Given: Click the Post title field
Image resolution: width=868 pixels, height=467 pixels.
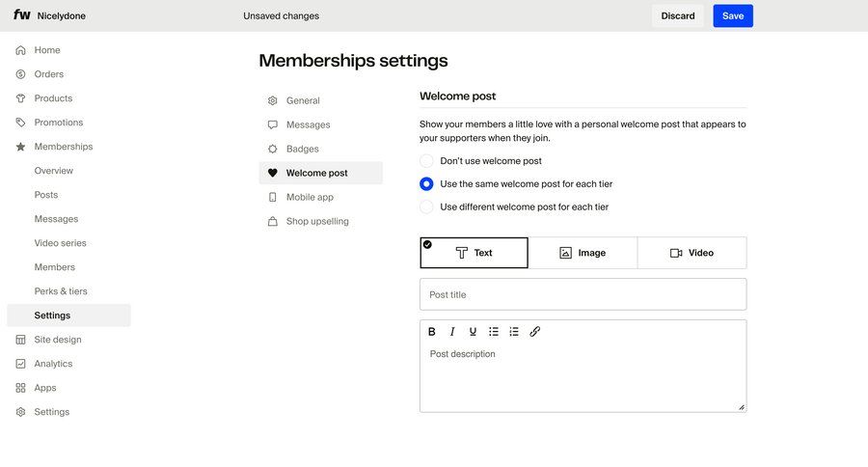Looking at the screenshot, I should pyautogui.click(x=583, y=294).
